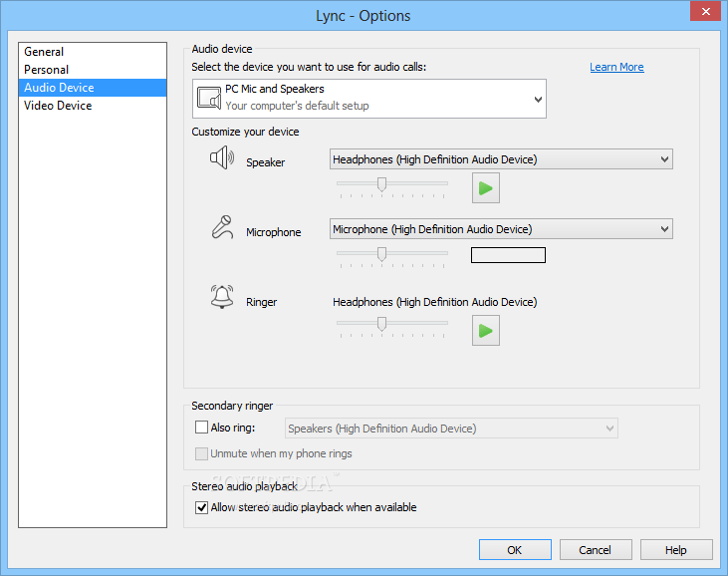This screenshot has height=576, width=728.
Task: Click the PC Mic and Speakers device icon
Action: click(x=209, y=98)
